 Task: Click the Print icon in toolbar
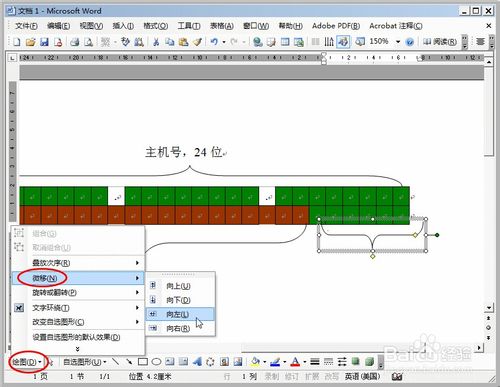[74, 42]
